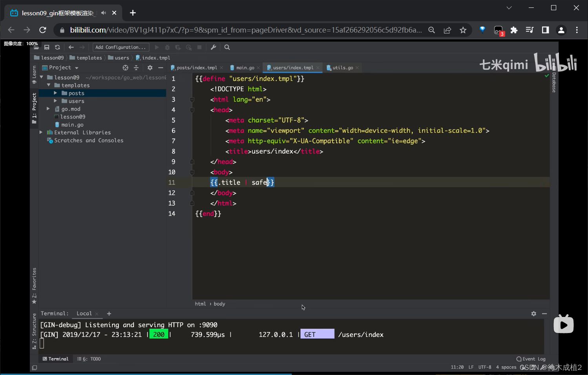Expand External Libraries
Screen dimensions: 588x375
(41, 132)
